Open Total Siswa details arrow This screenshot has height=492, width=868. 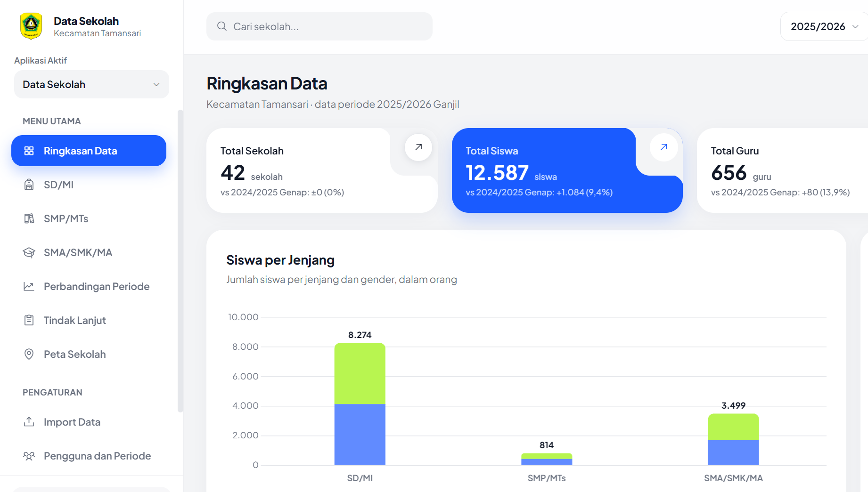(663, 147)
